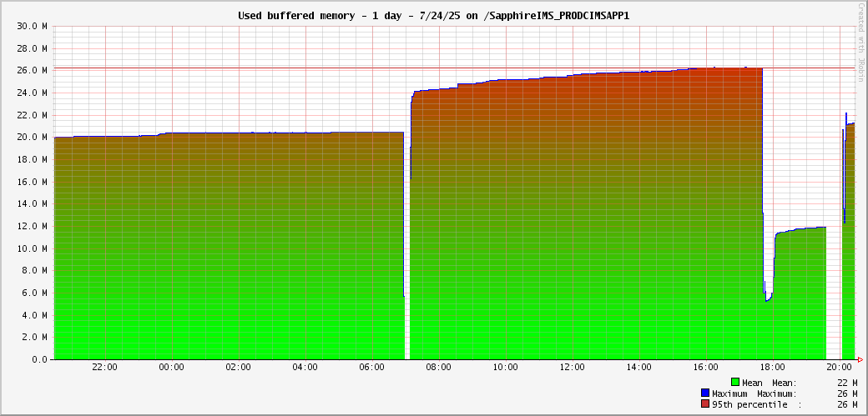This screenshot has height=416, width=868.
Task: Click the 20:00 time axis label
Action: point(840,368)
